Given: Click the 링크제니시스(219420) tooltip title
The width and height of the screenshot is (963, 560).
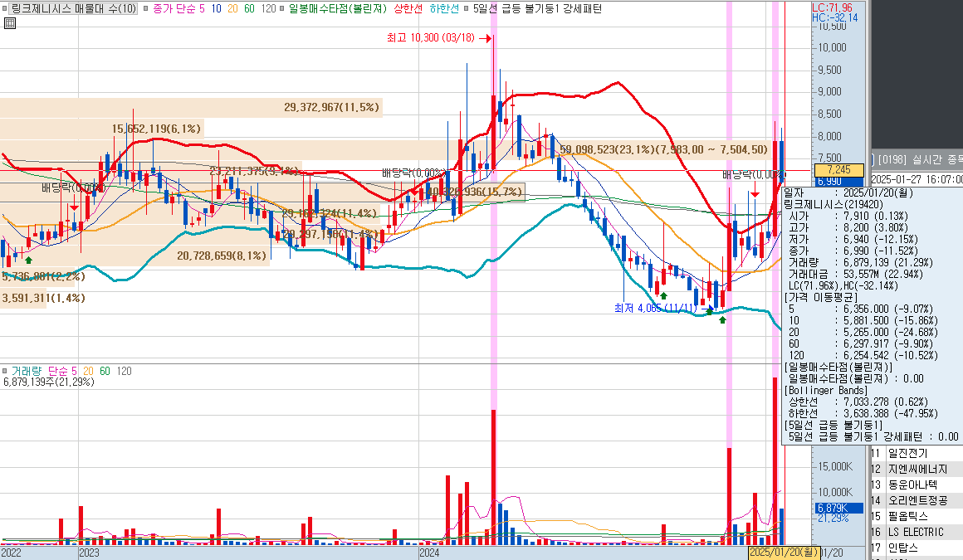Looking at the screenshot, I should tap(833, 204).
